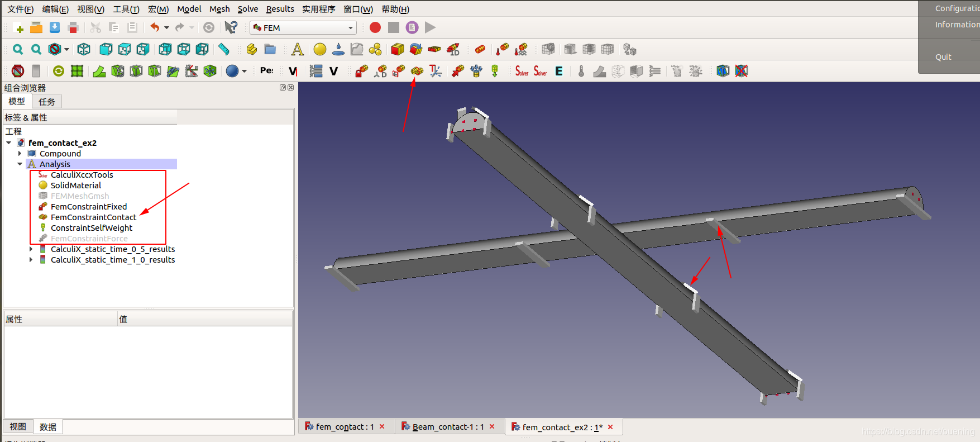Click the first Solver CalculiX icon
The image size is (980, 442).
pyautogui.click(x=522, y=71)
